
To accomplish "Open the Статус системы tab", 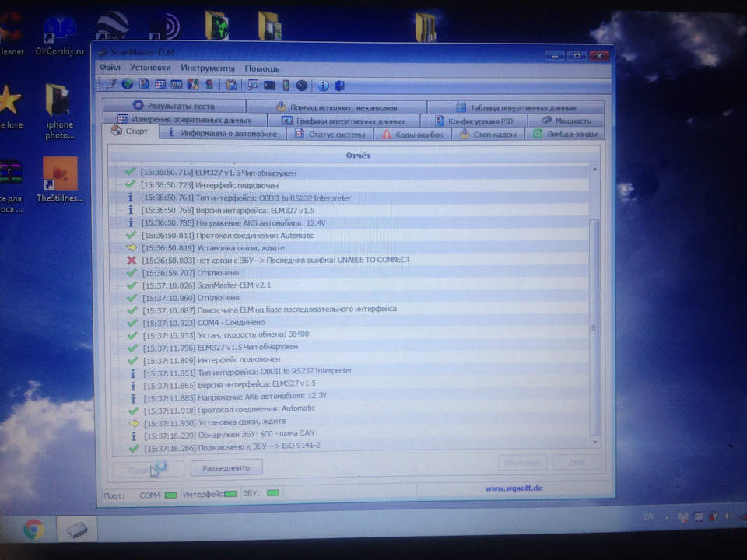I will click(x=330, y=135).
